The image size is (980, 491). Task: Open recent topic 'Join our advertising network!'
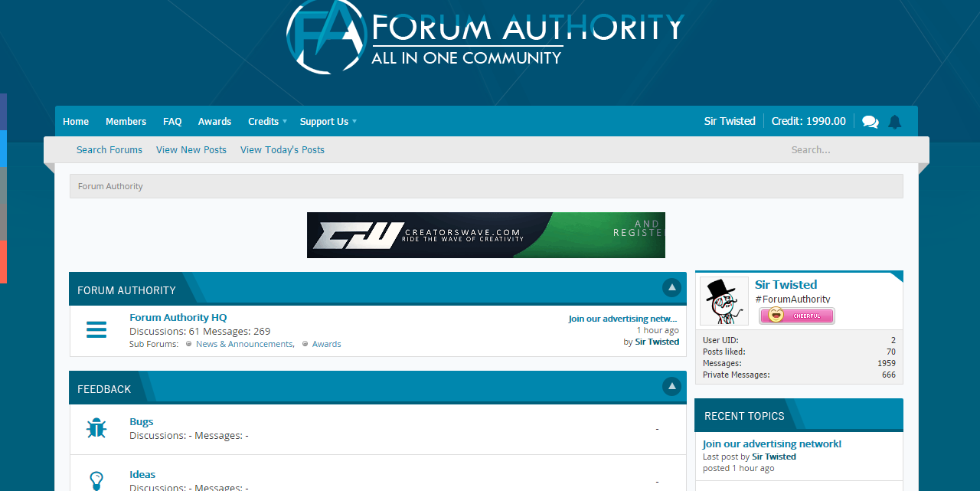[x=772, y=444]
